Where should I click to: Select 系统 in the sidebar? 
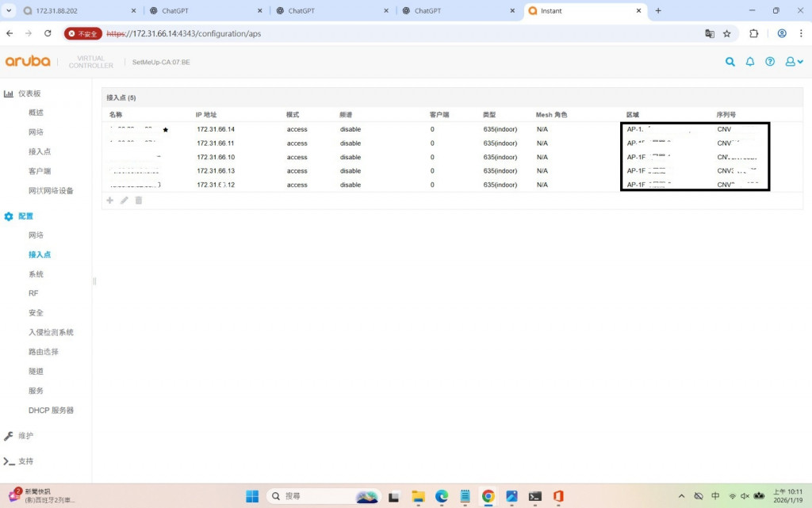(x=36, y=274)
